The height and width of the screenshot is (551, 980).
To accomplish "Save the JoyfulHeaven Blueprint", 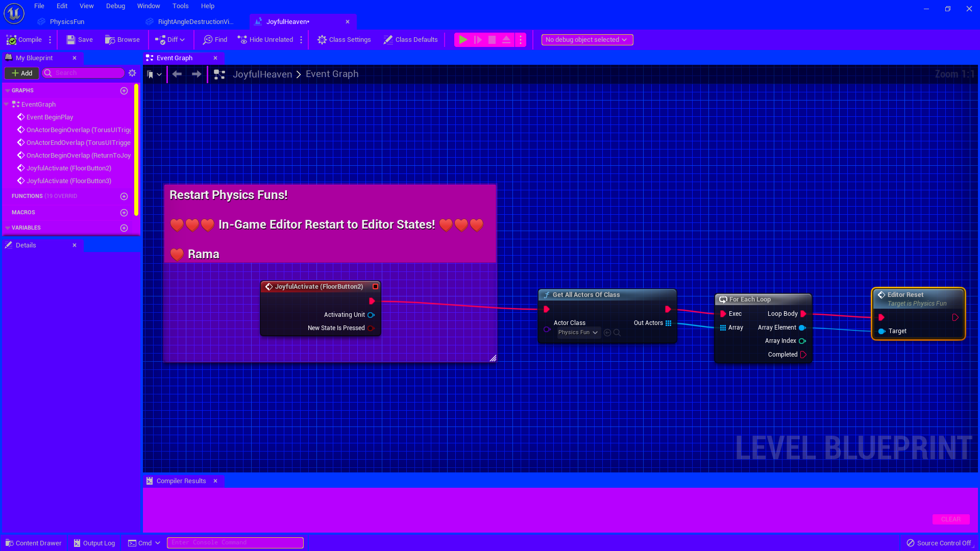I will point(79,39).
